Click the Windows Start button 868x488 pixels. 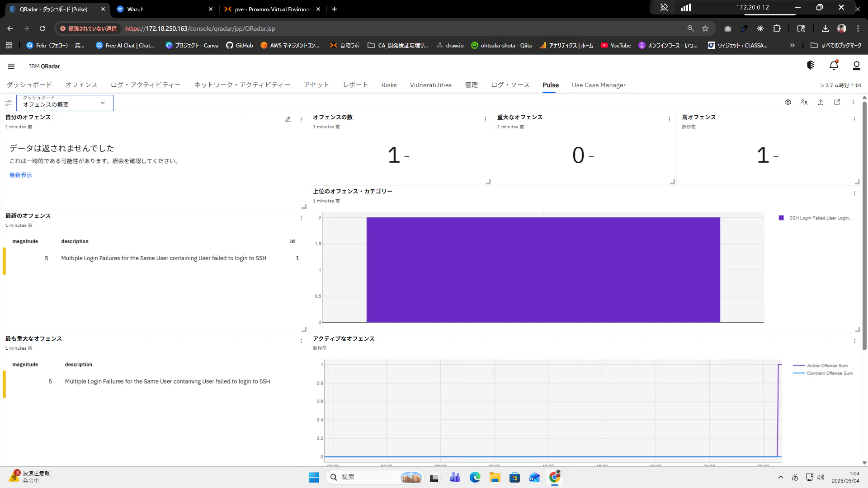tap(314, 477)
